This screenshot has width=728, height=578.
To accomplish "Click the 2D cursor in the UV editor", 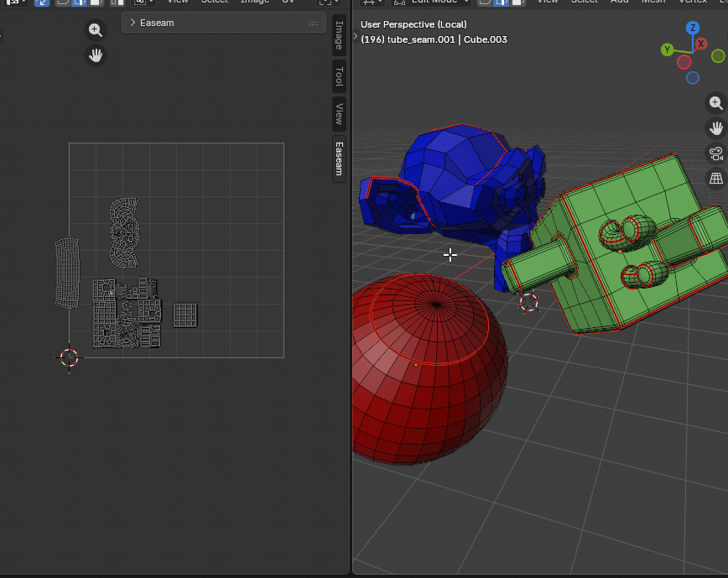I will point(69,357).
